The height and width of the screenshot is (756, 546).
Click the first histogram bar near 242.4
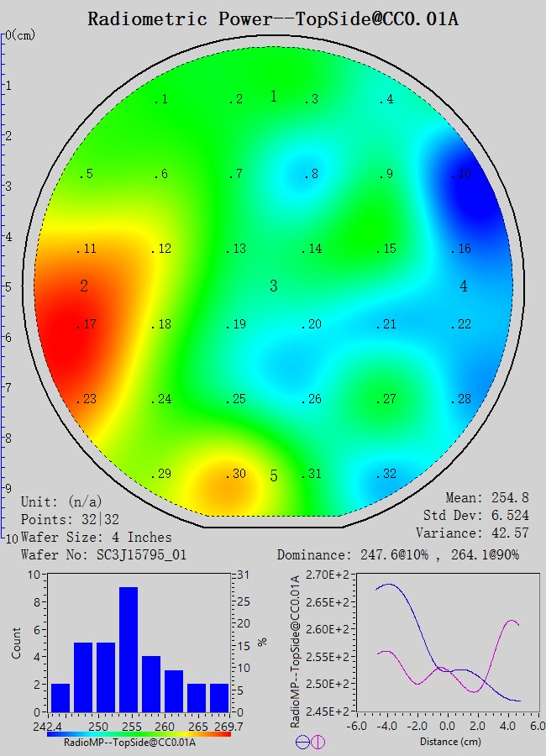60,697
